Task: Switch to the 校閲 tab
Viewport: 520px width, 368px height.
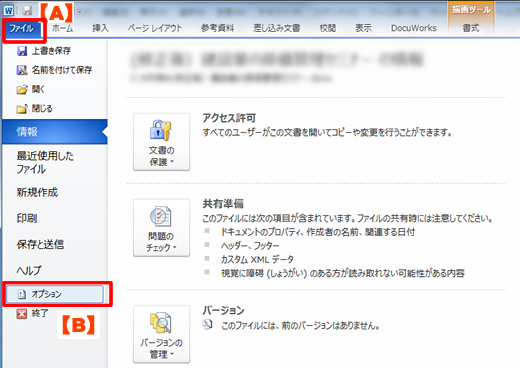Action: click(x=328, y=28)
